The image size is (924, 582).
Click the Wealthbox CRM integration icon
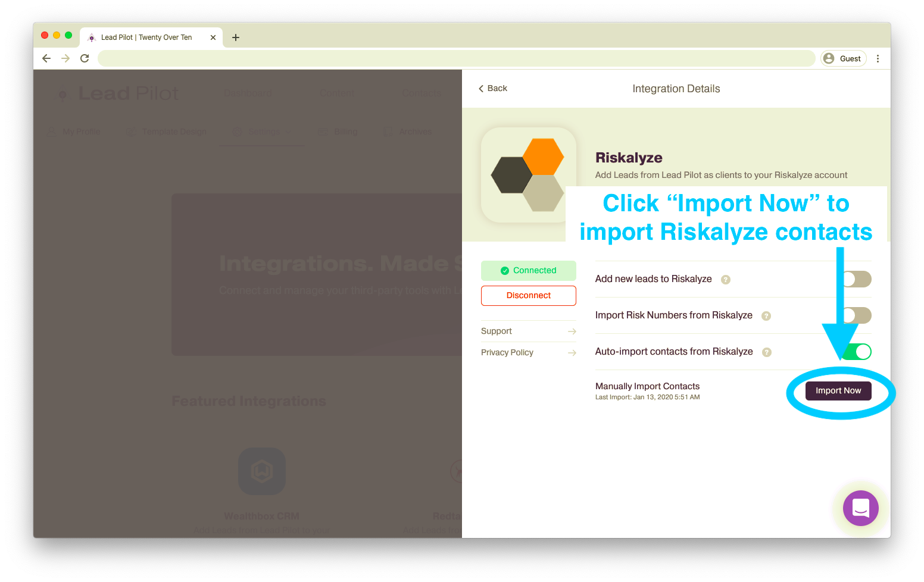(x=262, y=471)
